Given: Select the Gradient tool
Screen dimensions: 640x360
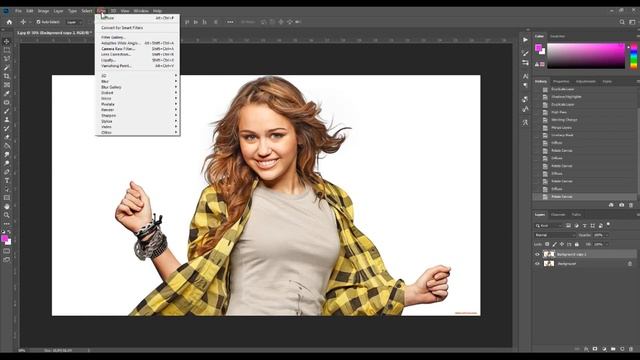Looking at the screenshot, I should pos(7,146).
